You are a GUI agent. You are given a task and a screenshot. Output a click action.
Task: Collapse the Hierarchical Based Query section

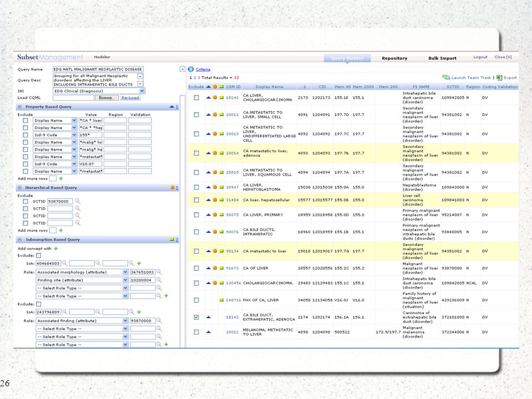pyautogui.click(x=20, y=188)
